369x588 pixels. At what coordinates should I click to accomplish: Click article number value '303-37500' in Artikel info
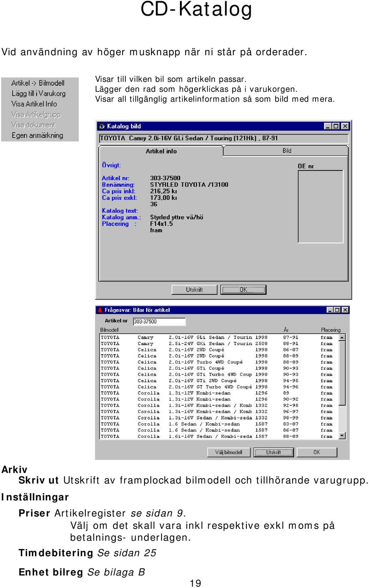click(x=165, y=178)
